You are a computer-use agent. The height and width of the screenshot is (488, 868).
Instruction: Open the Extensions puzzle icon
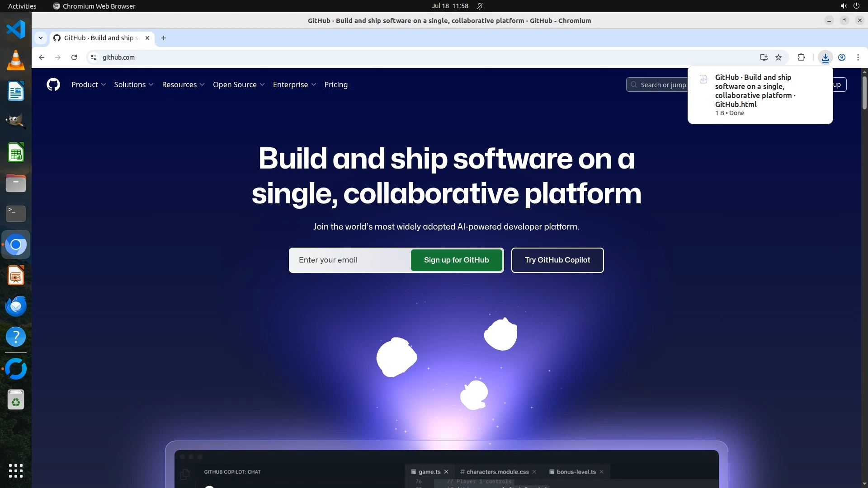point(801,57)
